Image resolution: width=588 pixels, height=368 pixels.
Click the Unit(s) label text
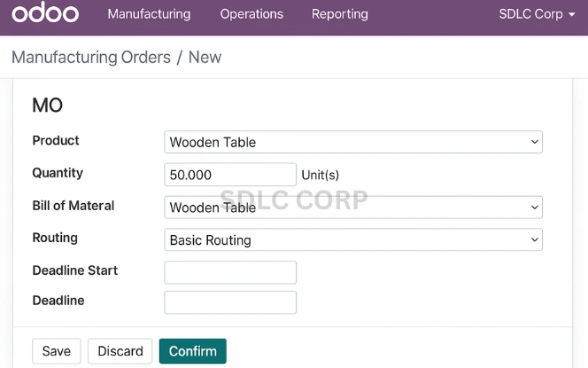pyautogui.click(x=321, y=175)
